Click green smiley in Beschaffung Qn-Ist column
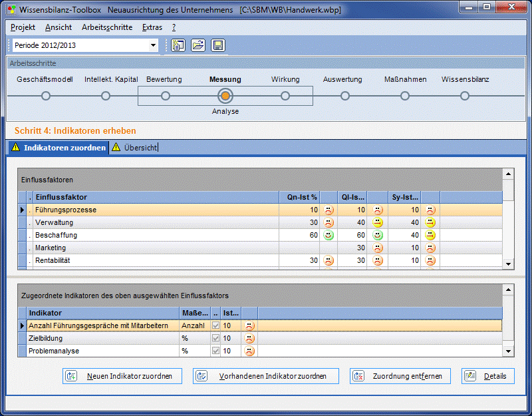The image size is (532, 416). (329, 235)
